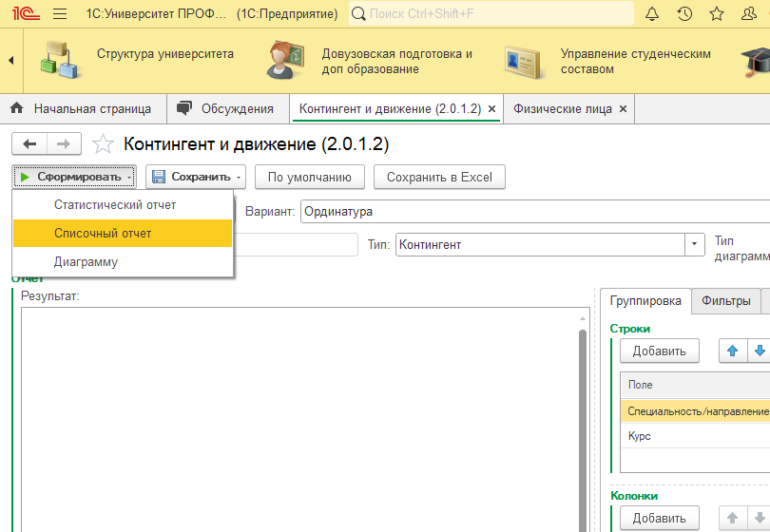
Task: Open the notifications bell icon
Action: (652, 14)
